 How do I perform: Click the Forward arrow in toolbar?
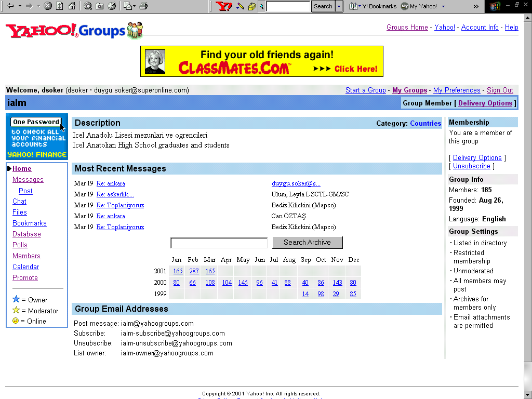pos(29,6)
